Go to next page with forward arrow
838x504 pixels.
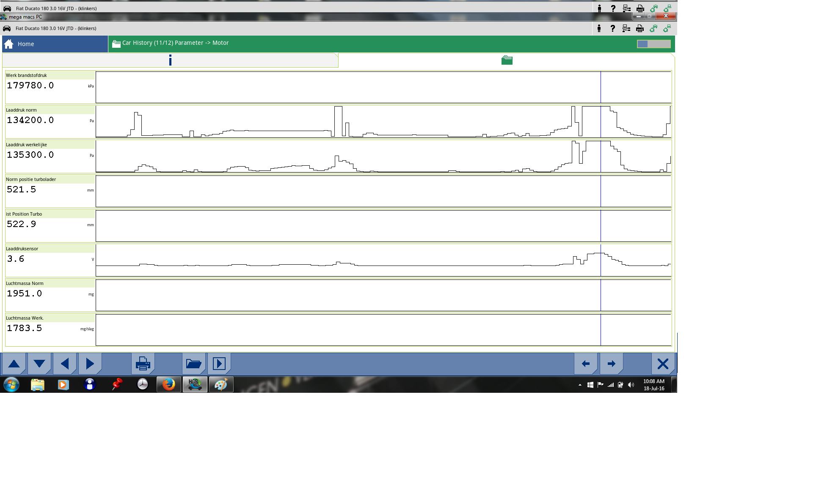pos(611,364)
